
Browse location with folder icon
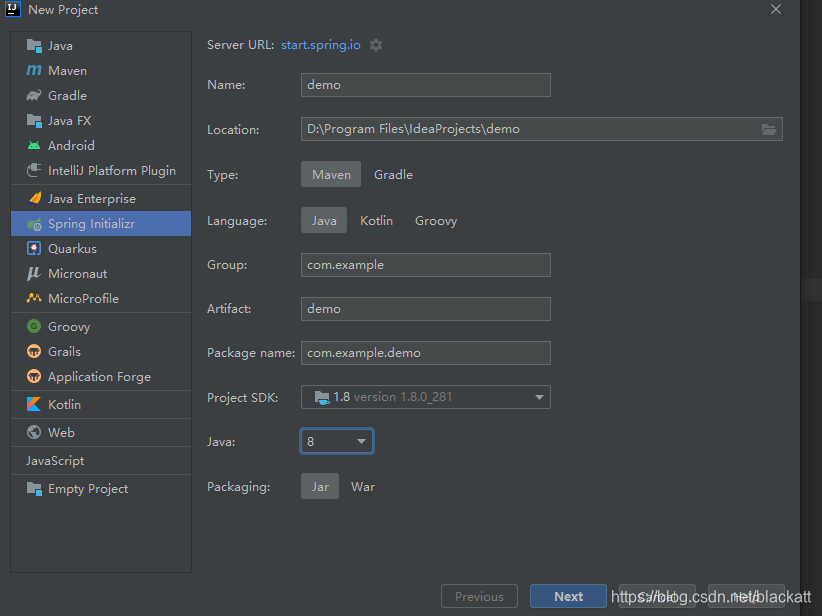(769, 129)
